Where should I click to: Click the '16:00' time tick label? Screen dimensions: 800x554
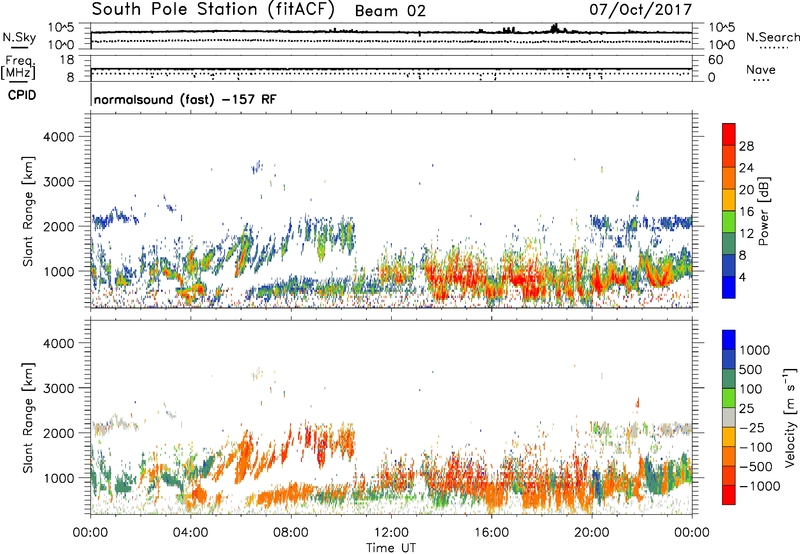[x=491, y=533]
